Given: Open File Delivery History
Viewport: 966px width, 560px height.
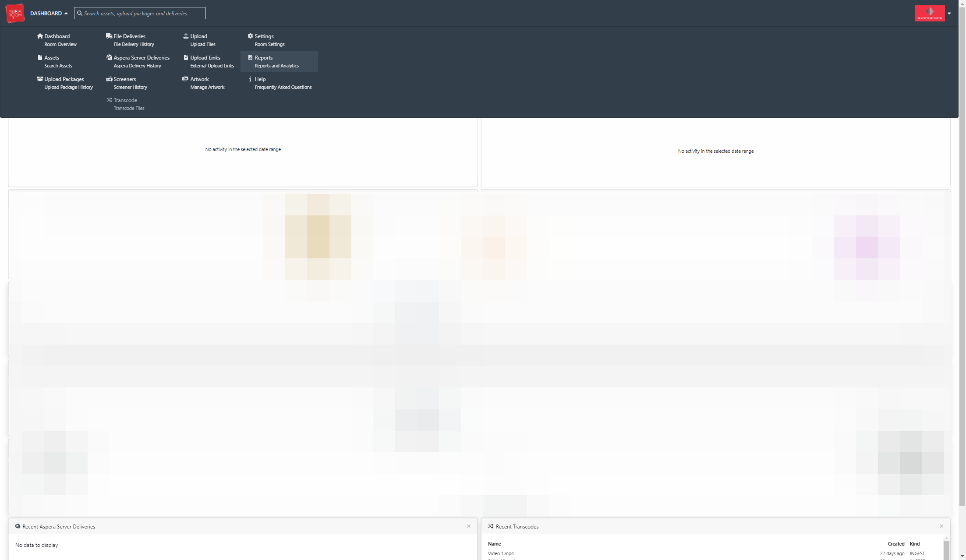Looking at the screenshot, I should [134, 44].
